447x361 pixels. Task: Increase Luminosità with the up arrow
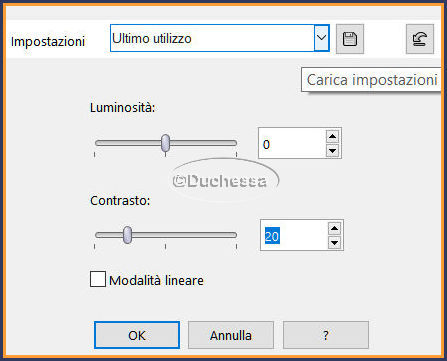pyautogui.click(x=332, y=136)
